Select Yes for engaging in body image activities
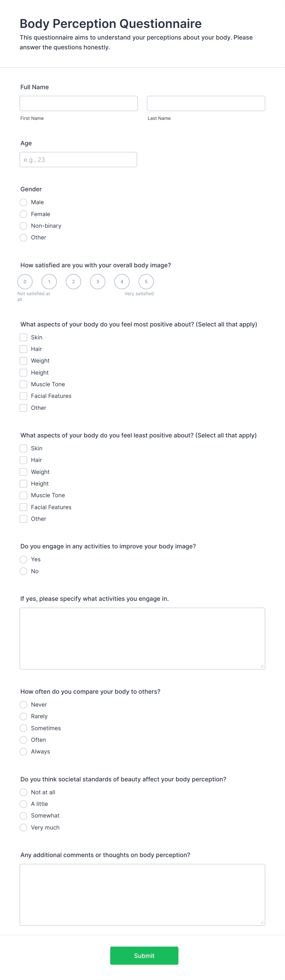Image resolution: width=285 pixels, height=980 pixels. click(x=23, y=559)
